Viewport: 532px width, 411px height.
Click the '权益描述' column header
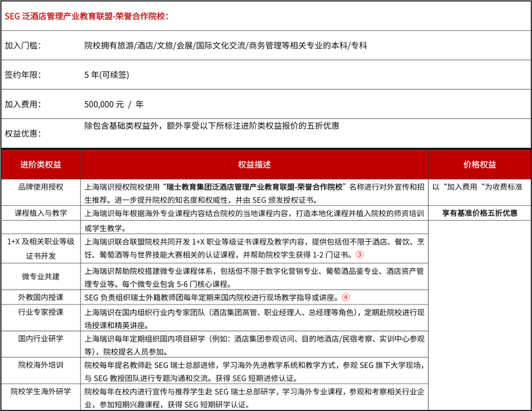(x=254, y=165)
